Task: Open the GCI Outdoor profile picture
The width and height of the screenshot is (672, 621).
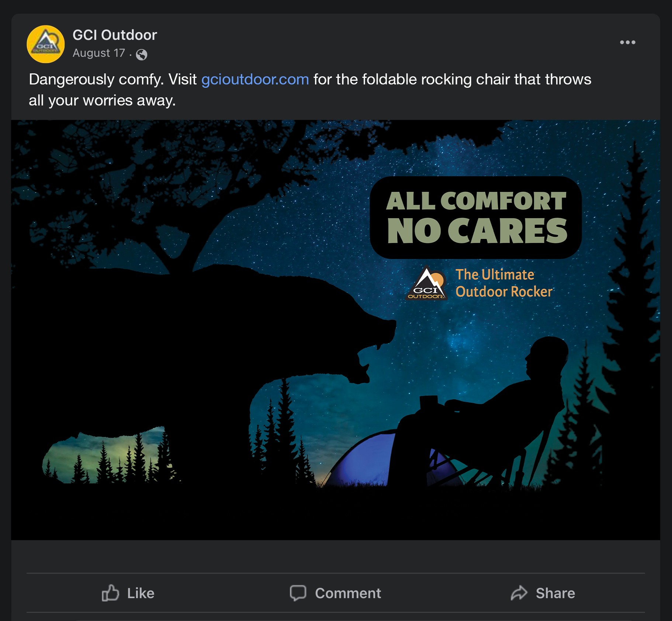Action: [46, 44]
